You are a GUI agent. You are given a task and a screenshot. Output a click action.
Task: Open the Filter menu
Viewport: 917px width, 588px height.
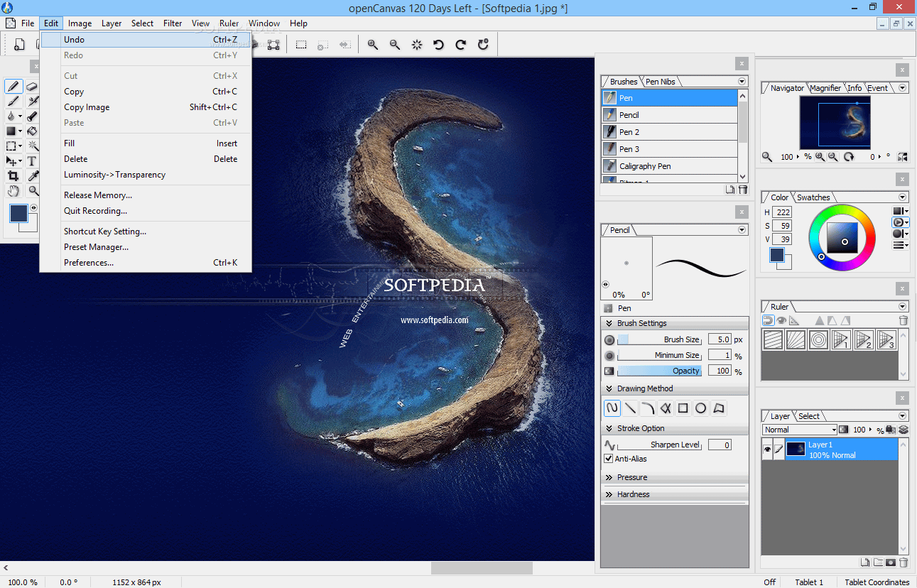pos(173,23)
